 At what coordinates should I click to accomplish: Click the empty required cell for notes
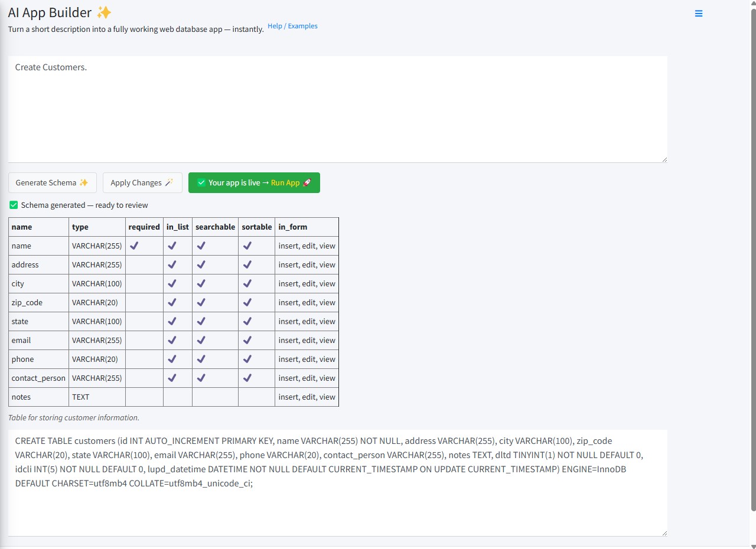144,397
